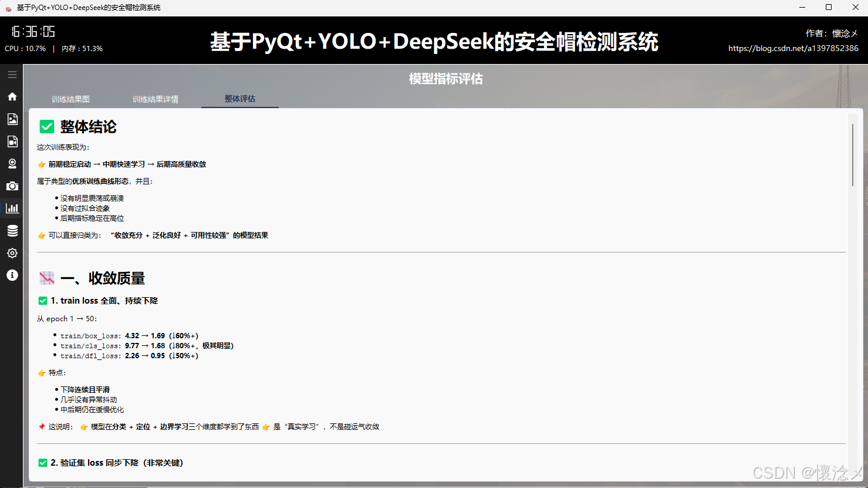
Task: Click the 整体结论 heading
Action: (89, 127)
